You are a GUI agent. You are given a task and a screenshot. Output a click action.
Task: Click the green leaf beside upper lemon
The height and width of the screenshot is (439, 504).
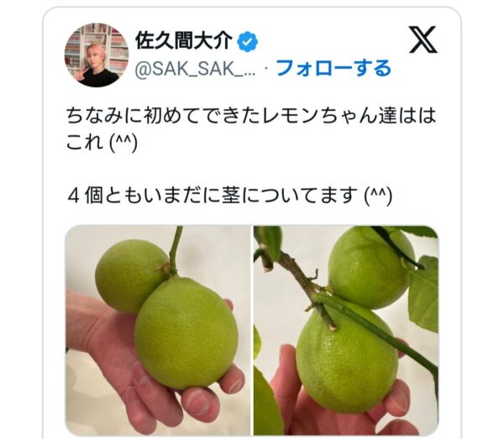[x=423, y=294]
